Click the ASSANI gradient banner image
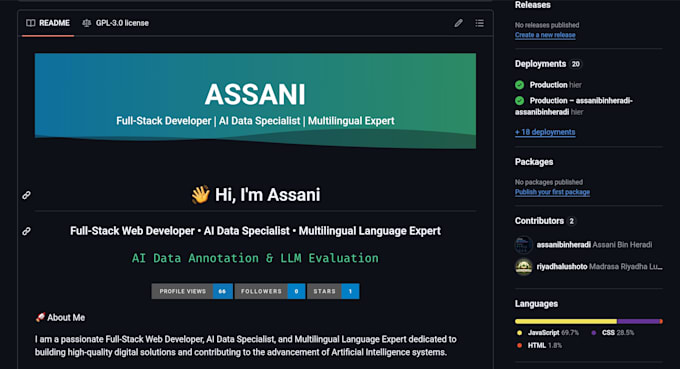Viewport: 680px width, 369px height. (255, 101)
